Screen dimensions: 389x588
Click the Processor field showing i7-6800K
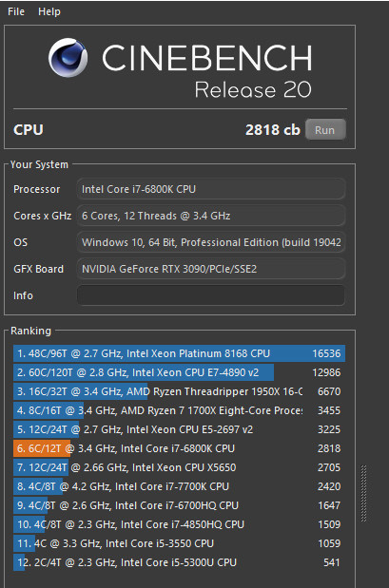(210, 189)
